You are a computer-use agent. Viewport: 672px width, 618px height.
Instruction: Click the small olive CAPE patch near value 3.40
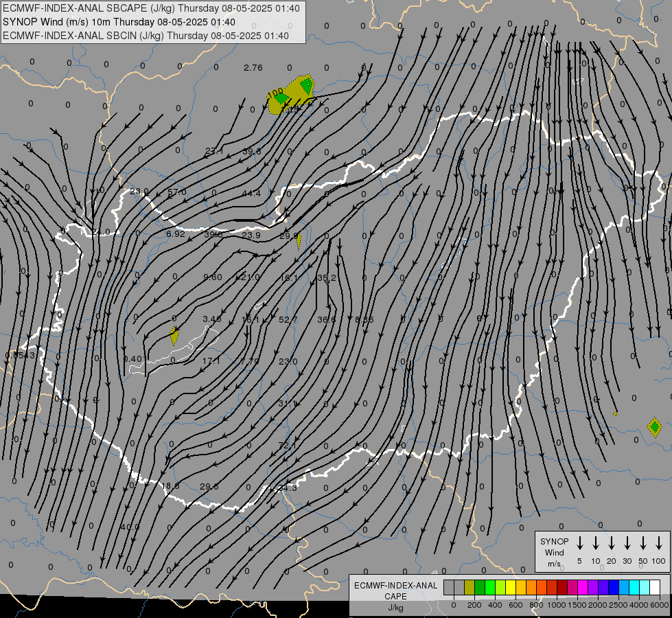tap(174, 335)
